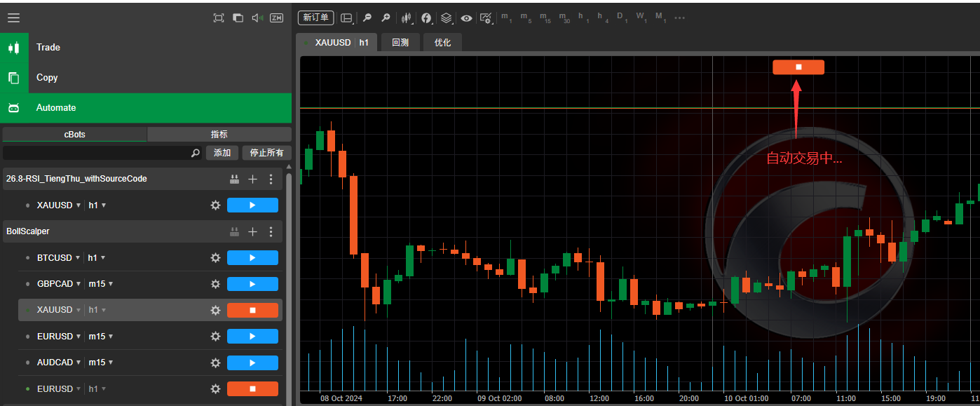Switch to the cBots tab
This screenshot has height=406, width=980.
75,134
